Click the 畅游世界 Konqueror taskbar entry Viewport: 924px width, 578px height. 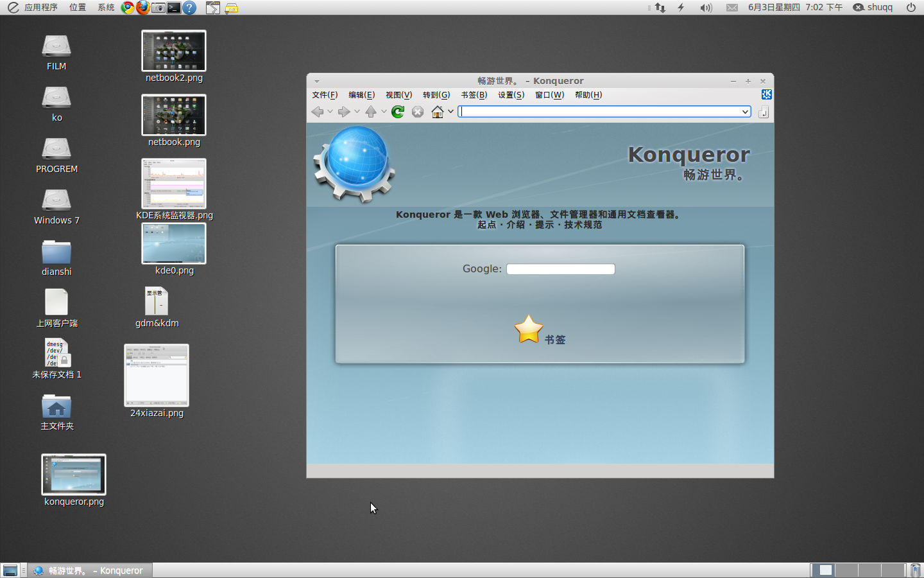(90, 570)
